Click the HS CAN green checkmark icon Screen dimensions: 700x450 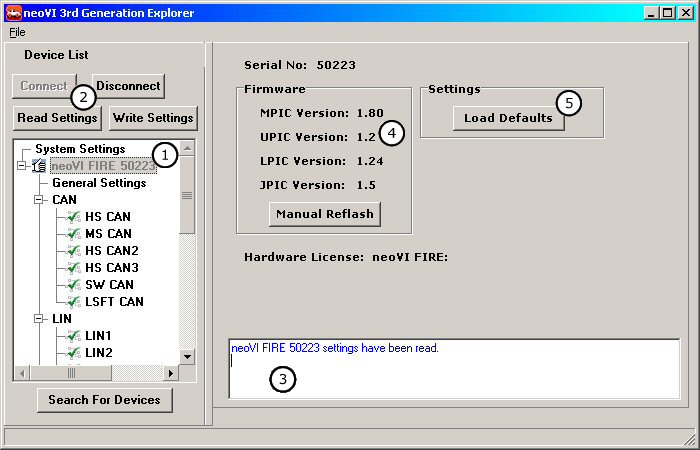click(74, 216)
